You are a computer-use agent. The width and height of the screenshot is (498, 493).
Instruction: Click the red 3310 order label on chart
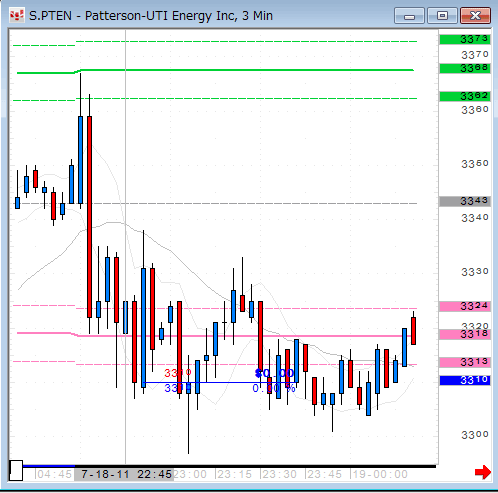[178, 373]
